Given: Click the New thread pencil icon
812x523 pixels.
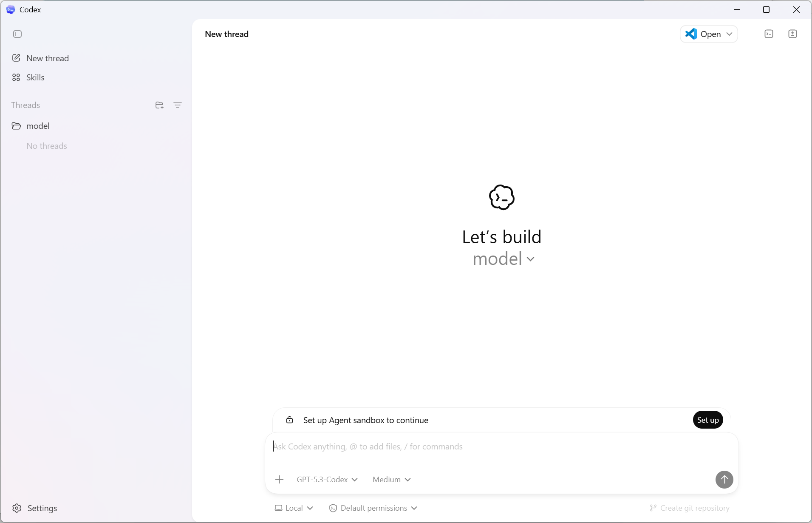Looking at the screenshot, I should click(x=16, y=58).
